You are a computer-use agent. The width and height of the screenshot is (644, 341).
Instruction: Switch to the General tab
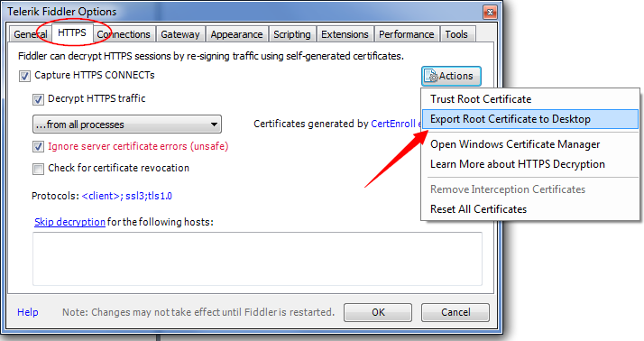[31, 34]
